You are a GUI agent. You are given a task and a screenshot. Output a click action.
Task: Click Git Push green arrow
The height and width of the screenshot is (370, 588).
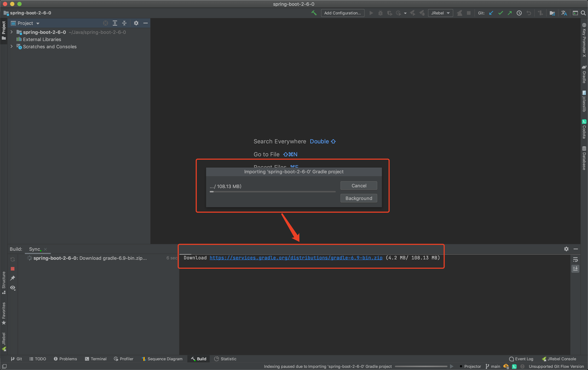click(510, 13)
